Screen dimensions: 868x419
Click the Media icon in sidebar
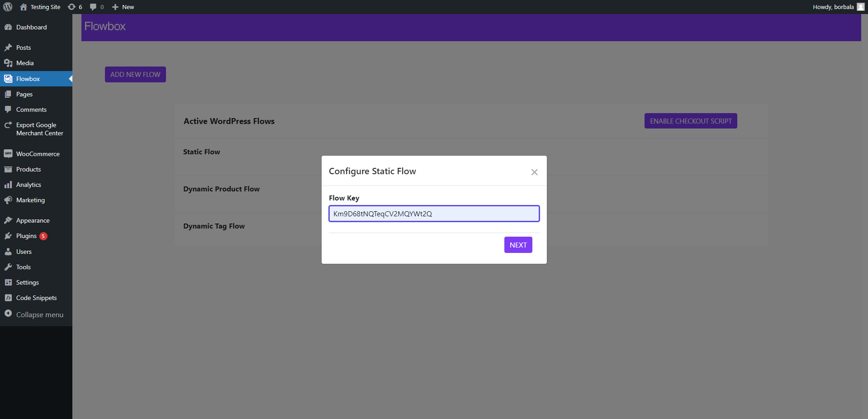pos(8,63)
